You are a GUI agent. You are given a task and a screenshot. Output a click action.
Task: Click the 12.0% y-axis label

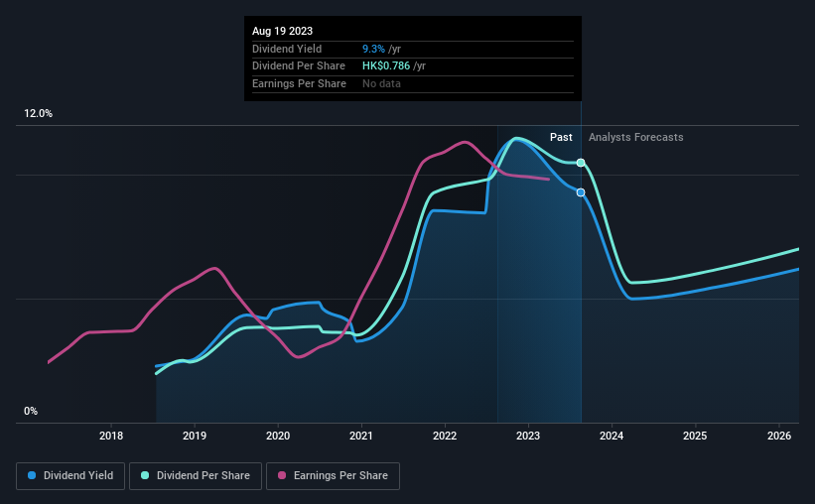[38, 114]
